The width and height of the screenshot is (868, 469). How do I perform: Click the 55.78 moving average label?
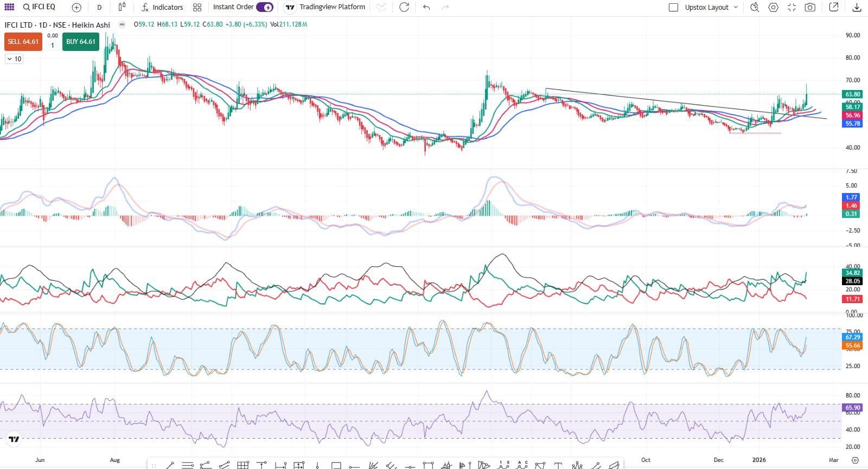click(x=853, y=124)
